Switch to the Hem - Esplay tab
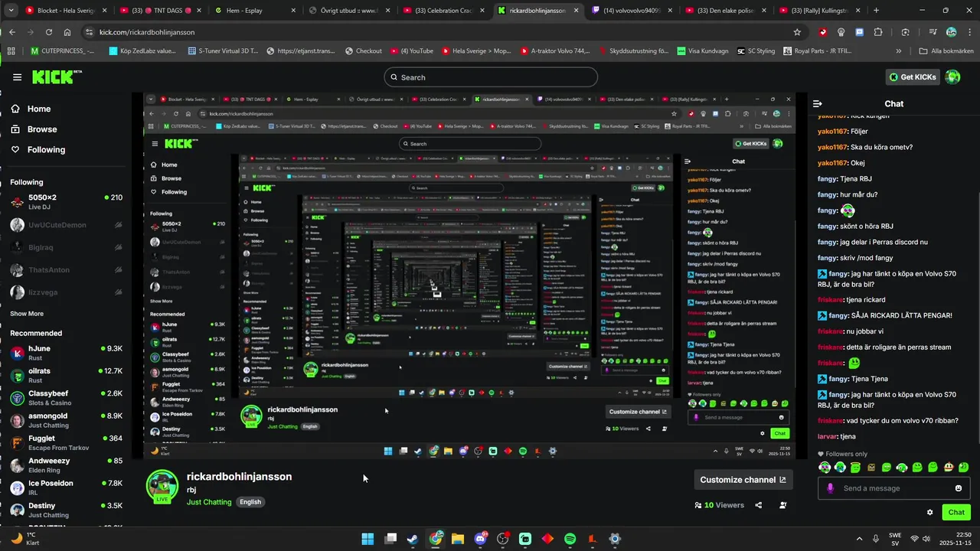980x551 pixels. tap(256, 11)
